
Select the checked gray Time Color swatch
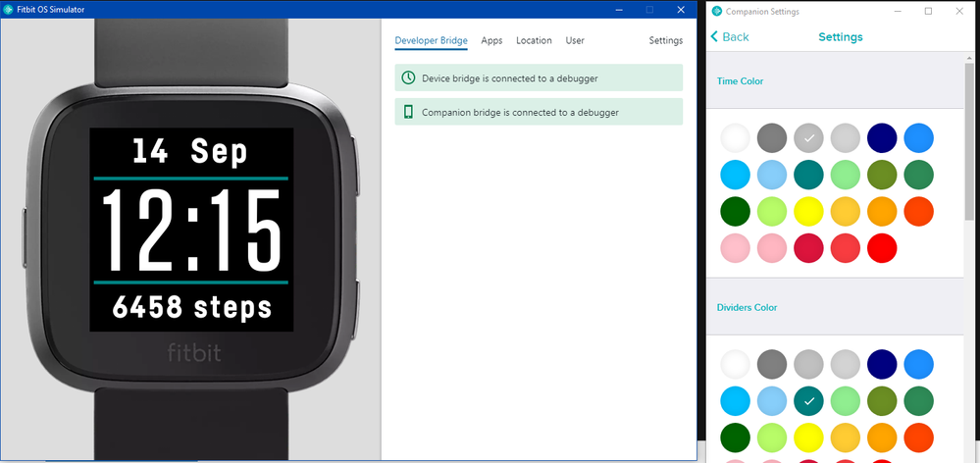[x=808, y=138]
